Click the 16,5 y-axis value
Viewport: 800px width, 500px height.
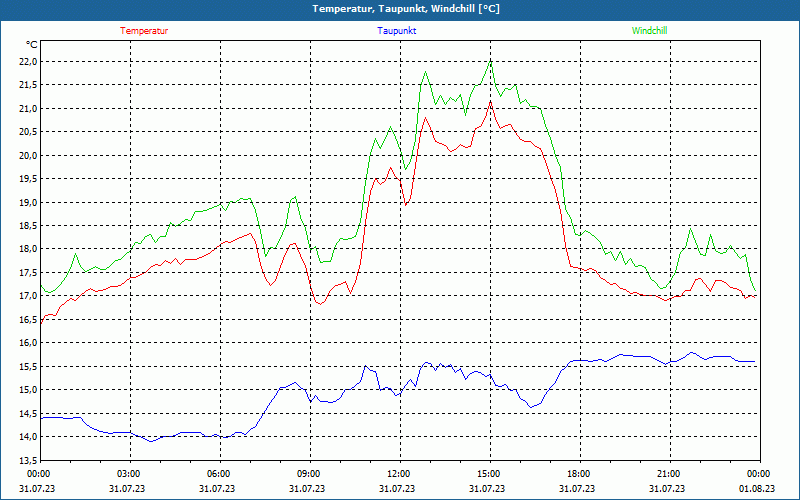pos(29,320)
